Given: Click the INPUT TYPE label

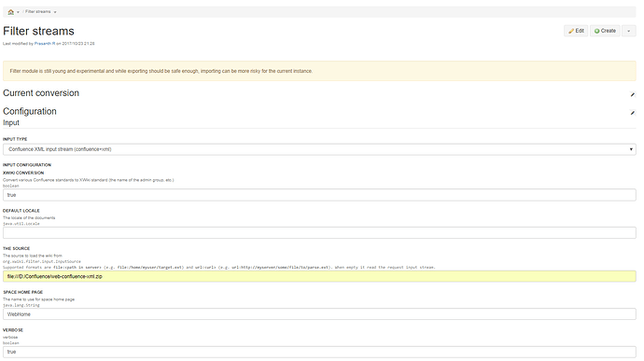Looking at the screenshot, I should (15, 139).
